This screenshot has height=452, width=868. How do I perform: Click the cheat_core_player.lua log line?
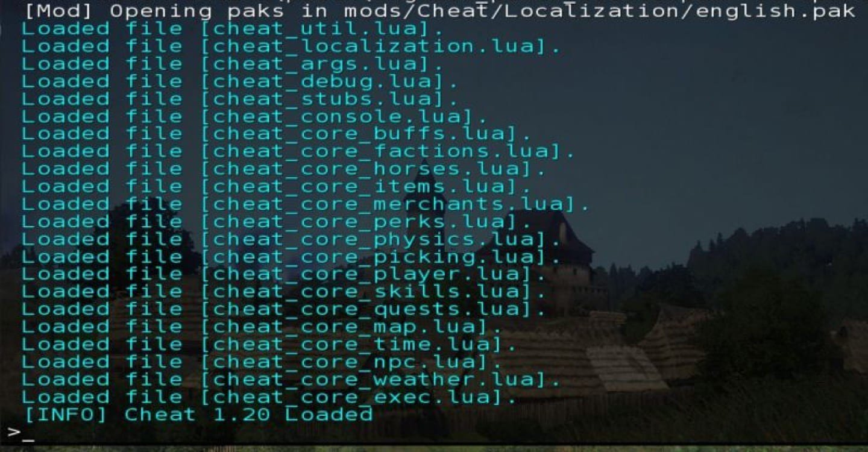tap(284, 274)
